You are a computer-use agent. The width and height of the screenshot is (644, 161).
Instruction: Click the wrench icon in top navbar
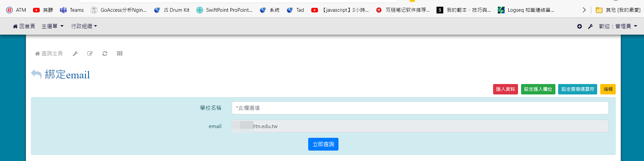pos(590,26)
